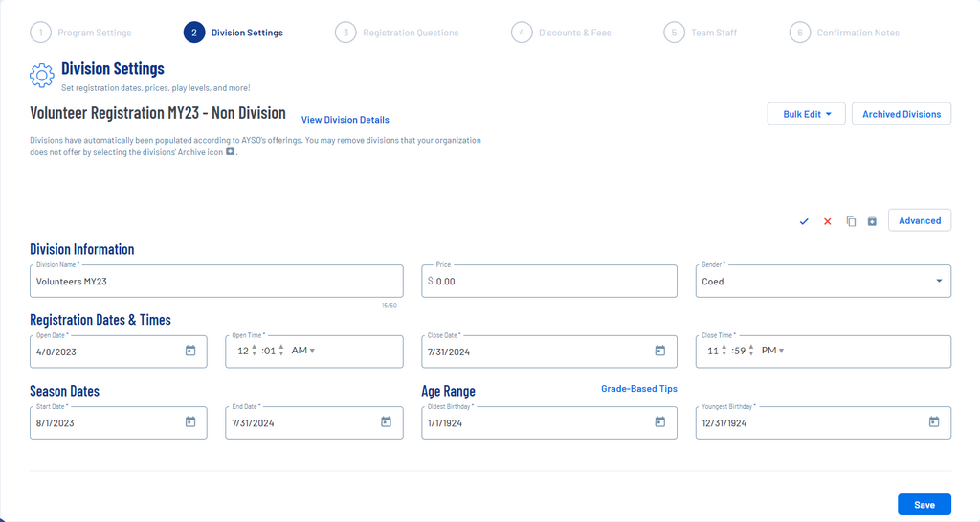Click the blue checkmark confirm icon

tap(804, 221)
